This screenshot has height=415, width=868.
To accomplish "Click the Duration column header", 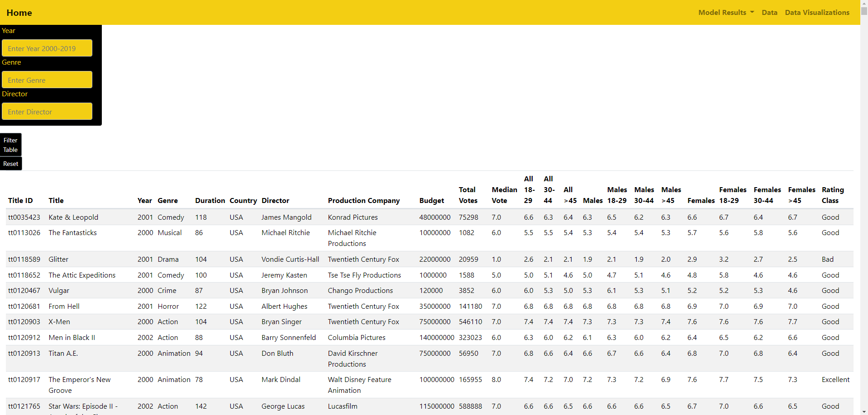I will tap(210, 200).
